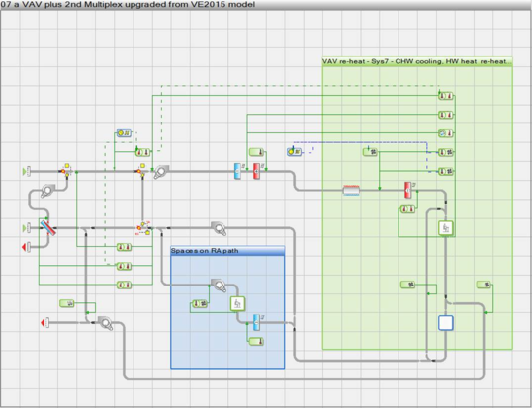This screenshot has height=408, width=532.
Task: Select the return fan above Spaces on RA path
Action: pyautogui.click(x=219, y=229)
